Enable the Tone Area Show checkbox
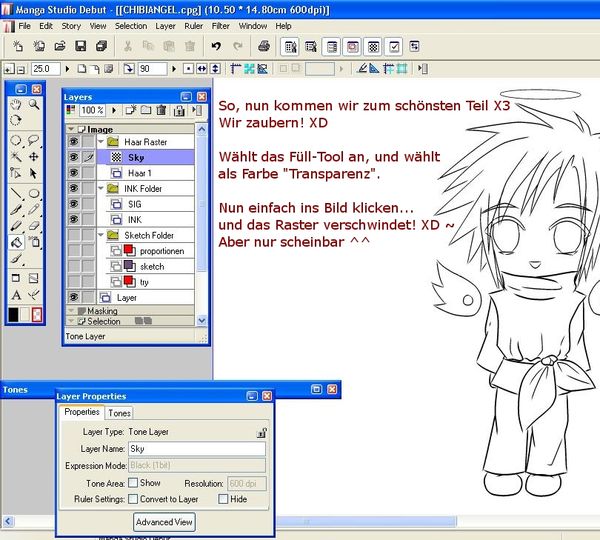 coord(133,483)
